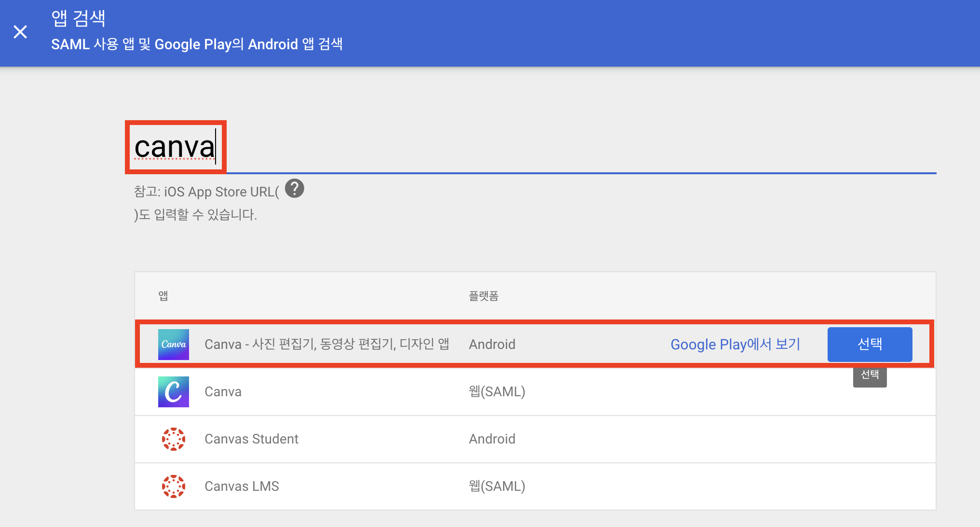Click the iOS App Store URL note text
The width and height of the screenshot is (980, 527).
(206, 192)
